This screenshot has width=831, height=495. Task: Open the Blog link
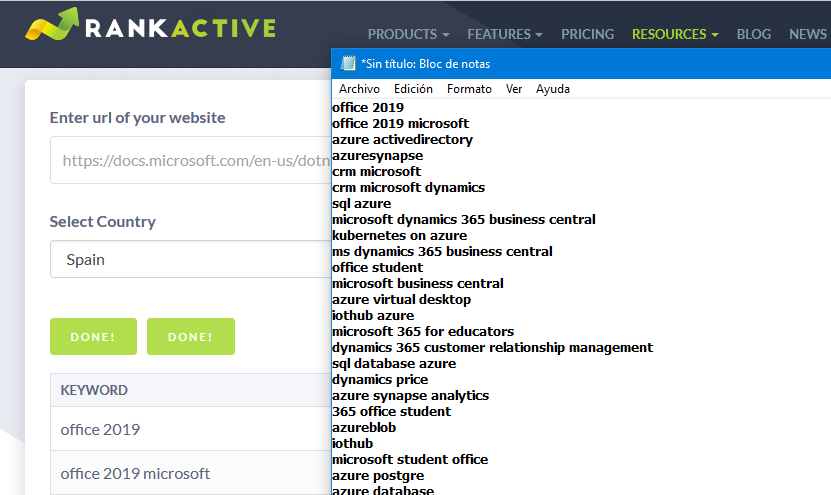coord(754,34)
